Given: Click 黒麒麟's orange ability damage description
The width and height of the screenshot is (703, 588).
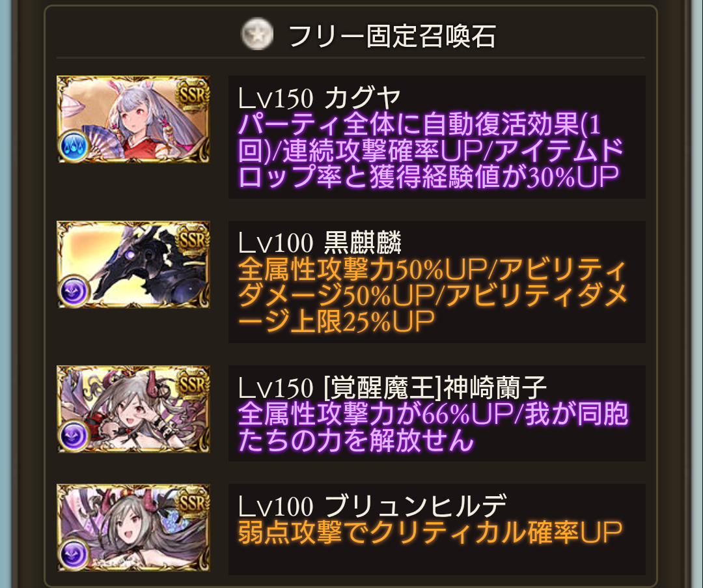Looking at the screenshot, I should (x=432, y=296).
